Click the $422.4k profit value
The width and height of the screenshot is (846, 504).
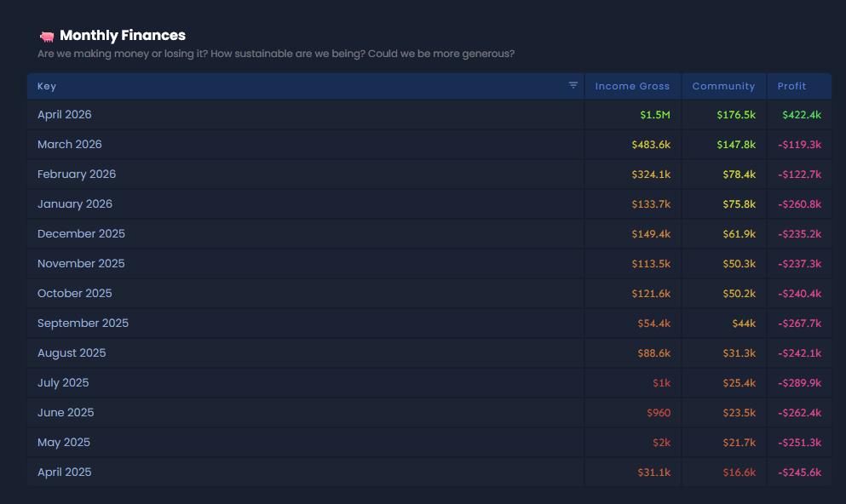tap(802, 115)
